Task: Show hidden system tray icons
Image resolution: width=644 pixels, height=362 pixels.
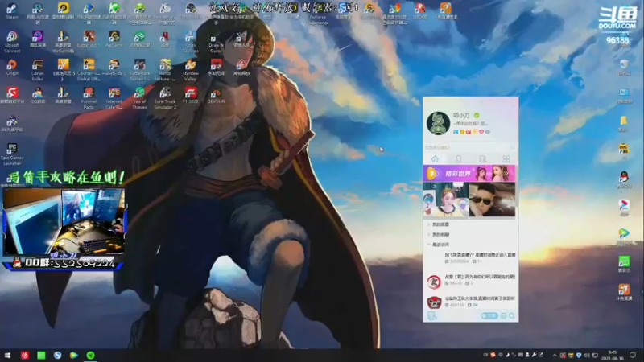Action: [x=555, y=355]
